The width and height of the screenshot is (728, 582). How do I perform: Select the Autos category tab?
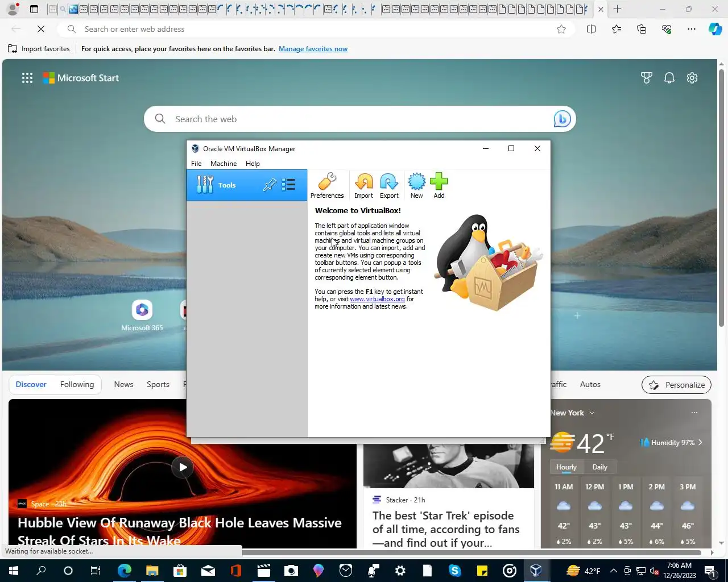pyautogui.click(x=590, y=385)
